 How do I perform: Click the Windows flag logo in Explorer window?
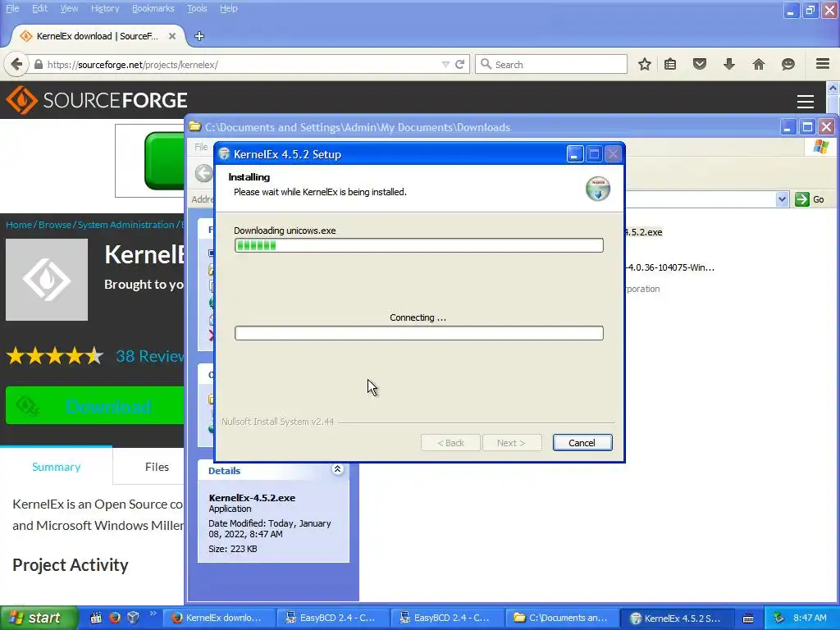pyautogui.click(x=820, y=147)
